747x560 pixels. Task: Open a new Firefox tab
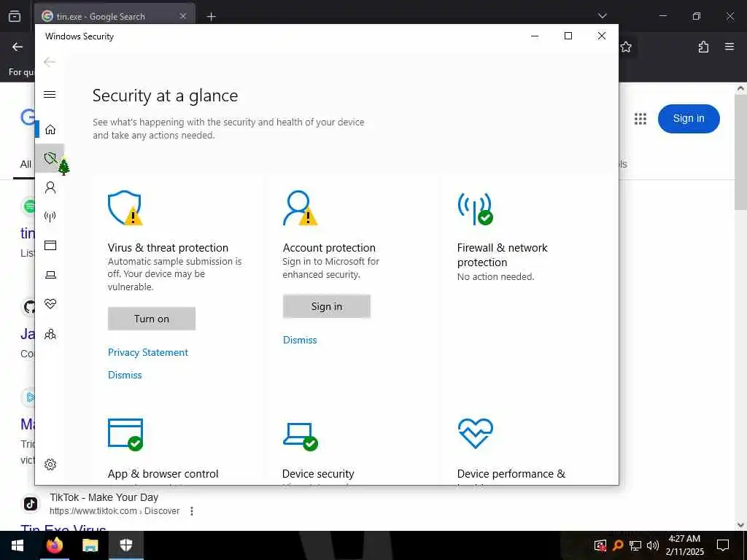coord(211,17)
